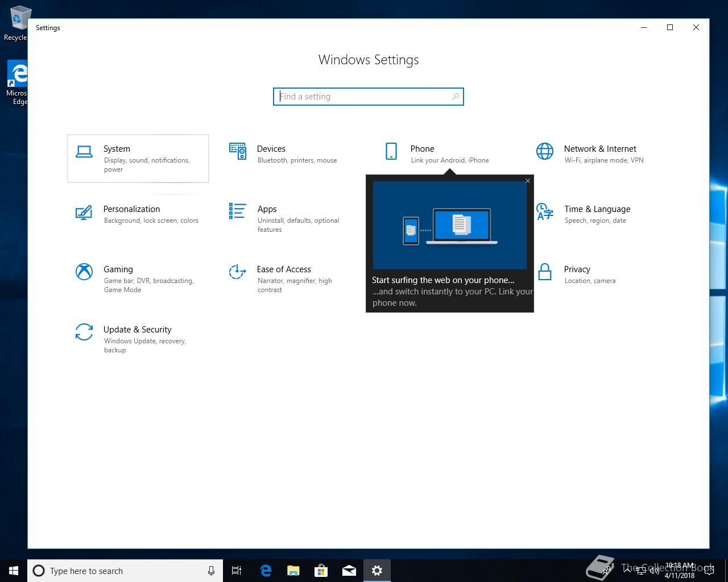This screenshot has width=728, height=582.
Task: Click Settings gear on taskbar
Action: 377,571
